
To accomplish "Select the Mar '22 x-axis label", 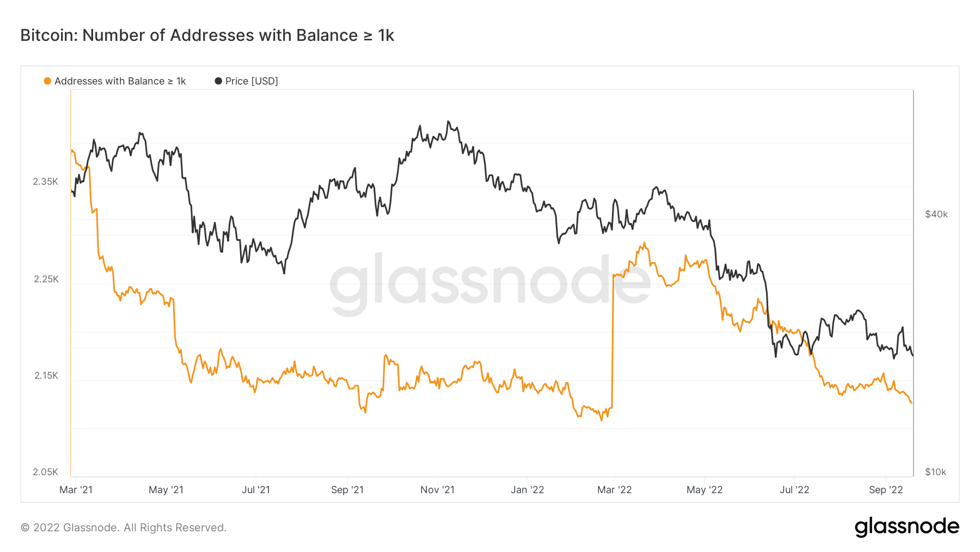I will [x=614, y=490].
